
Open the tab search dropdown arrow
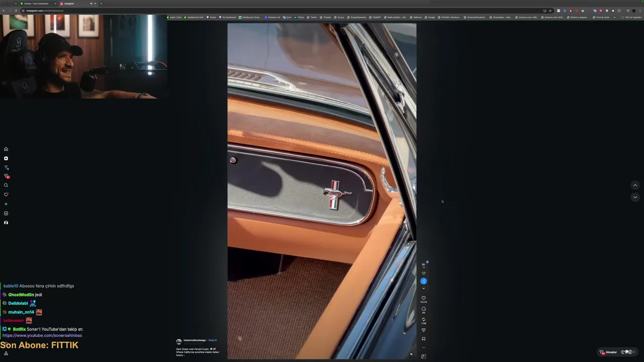(x=16, y=4)
